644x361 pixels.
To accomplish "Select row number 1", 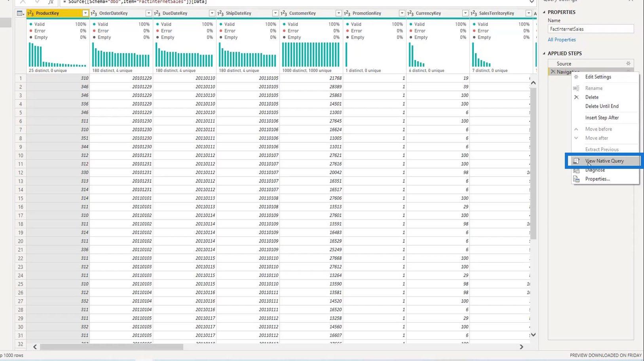I will pos(21,78).
